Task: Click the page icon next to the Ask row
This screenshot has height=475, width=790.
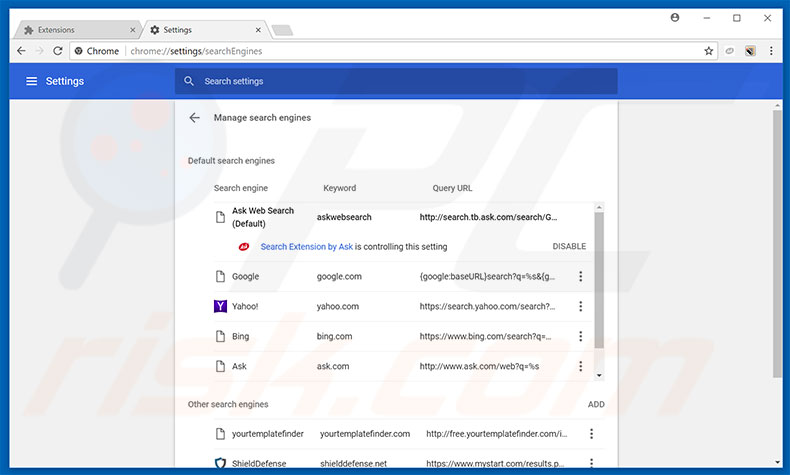Action: pyautogui.click(x=220, y=366)
